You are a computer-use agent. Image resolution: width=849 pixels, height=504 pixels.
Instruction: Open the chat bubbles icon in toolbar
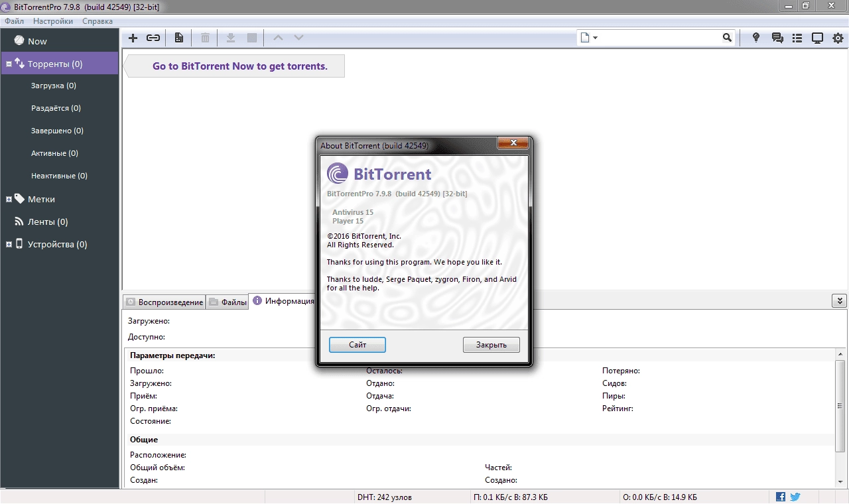tap(777, 38)
